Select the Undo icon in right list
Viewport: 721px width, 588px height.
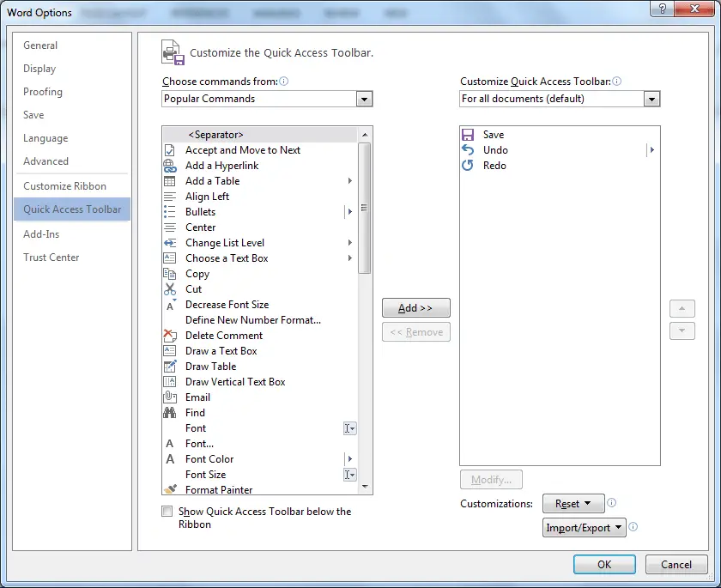pos(468,150)
